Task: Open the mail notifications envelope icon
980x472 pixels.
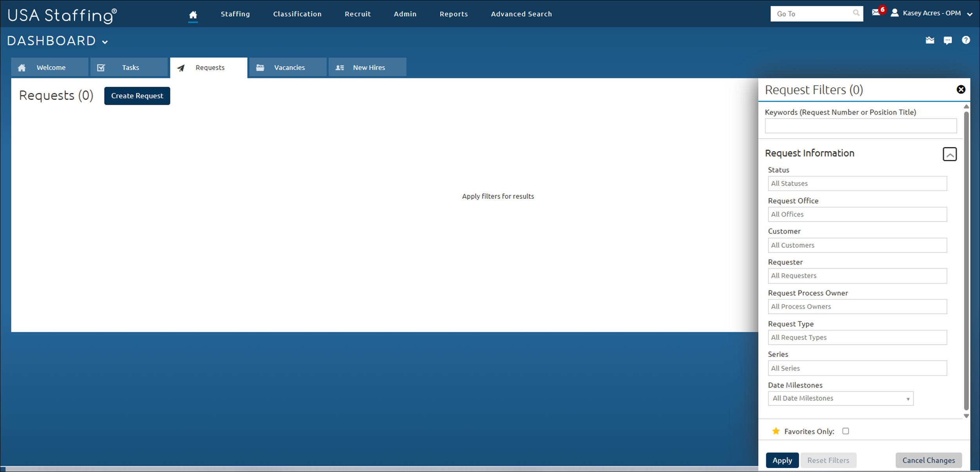Action: pos(876,13)
